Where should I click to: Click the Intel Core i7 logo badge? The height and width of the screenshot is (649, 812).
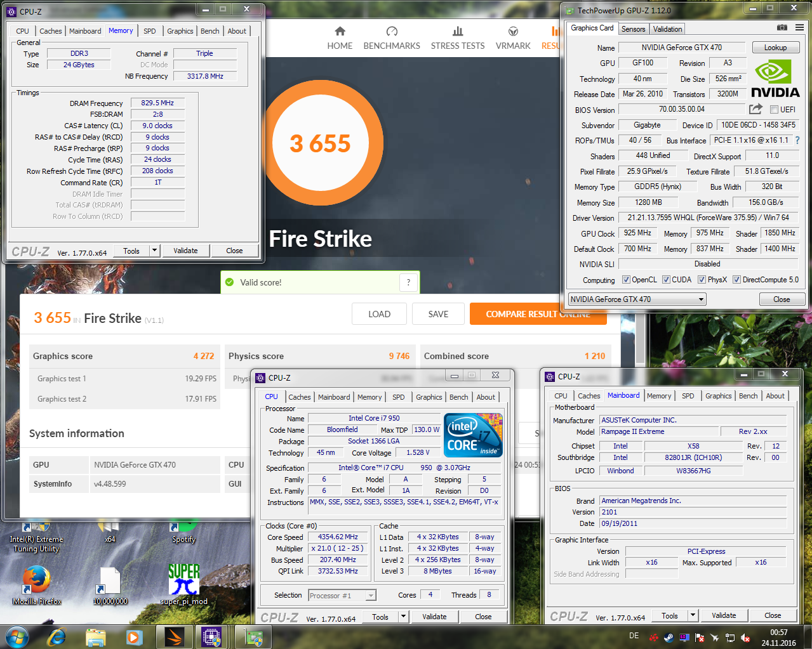pyautogui.click(x=474, y=435)
